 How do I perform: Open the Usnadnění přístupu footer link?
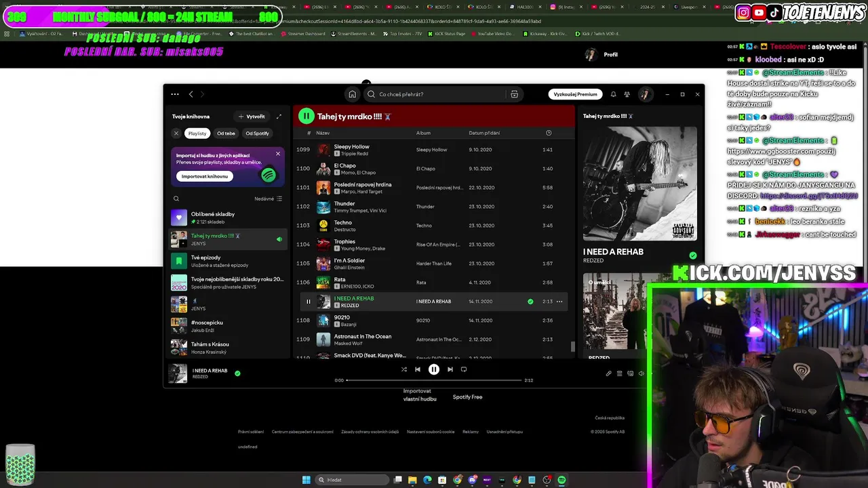pyautogui.click(x=505, y=432)
